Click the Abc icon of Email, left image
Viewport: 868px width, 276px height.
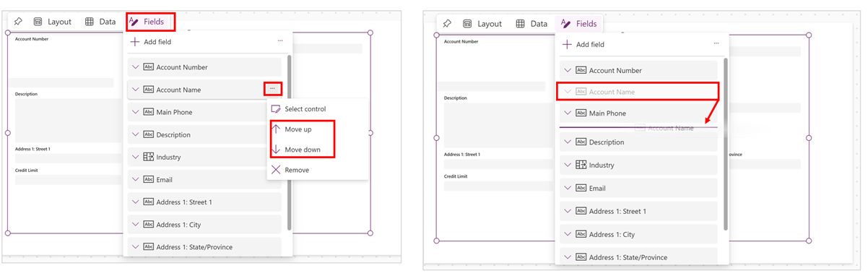click(149, 179)
